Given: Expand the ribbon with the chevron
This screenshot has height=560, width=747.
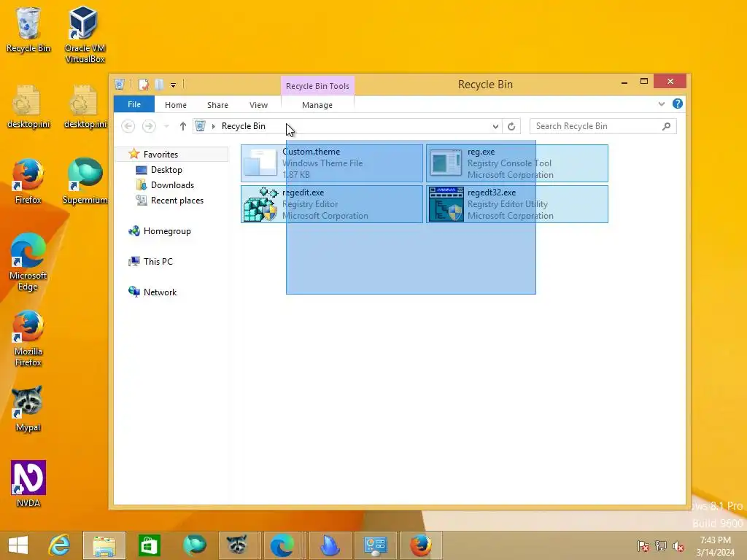Looking at the screenshot, I should (661, 104).
